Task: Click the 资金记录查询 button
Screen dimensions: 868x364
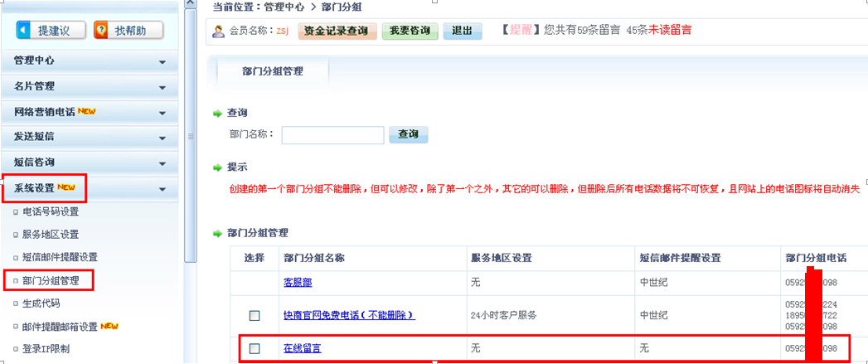Action: (x=337, y=32)
